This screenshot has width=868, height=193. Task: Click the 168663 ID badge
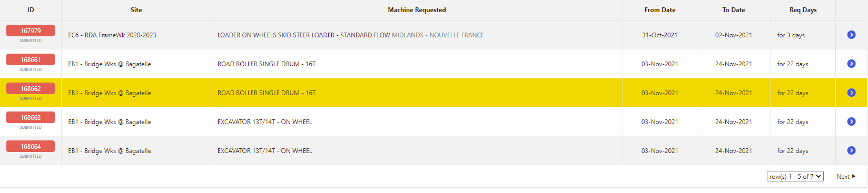31,118
